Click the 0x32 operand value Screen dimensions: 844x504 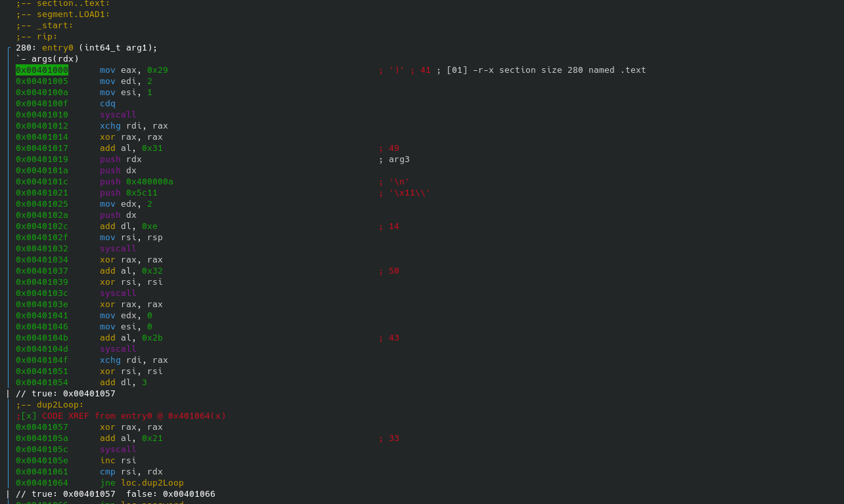(x=152, y=270)
